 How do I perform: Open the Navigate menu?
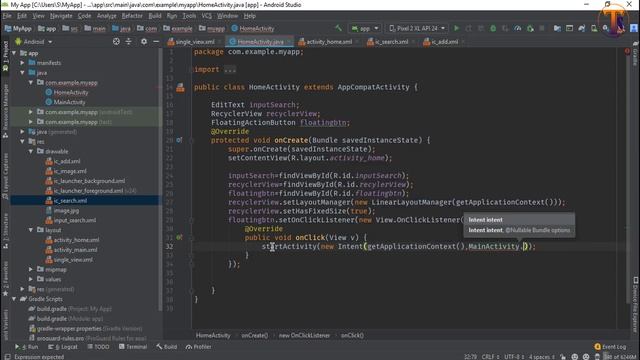[61, 16]
